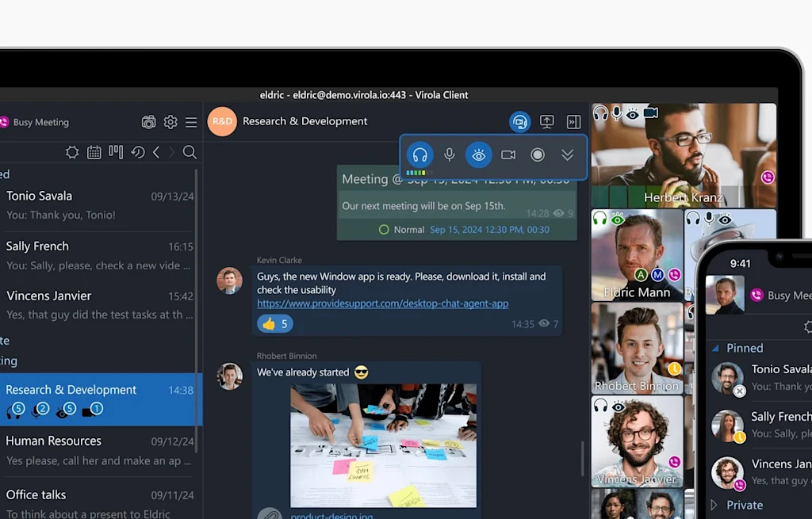Image resolution: width=812 pixels, height=519 pixels.
Task: Open the Vincens Janvier chat
Action: (98, 305)
